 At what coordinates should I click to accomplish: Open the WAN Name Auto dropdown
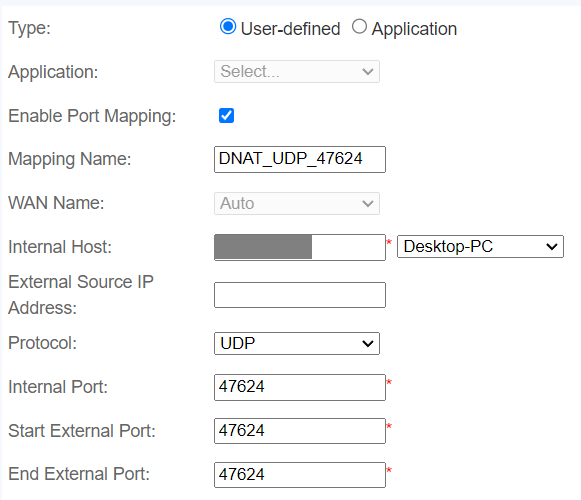coord(297,203)
